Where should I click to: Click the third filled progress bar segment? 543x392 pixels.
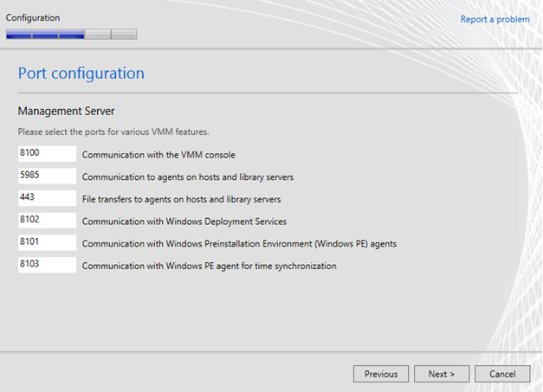coord(71,35)
